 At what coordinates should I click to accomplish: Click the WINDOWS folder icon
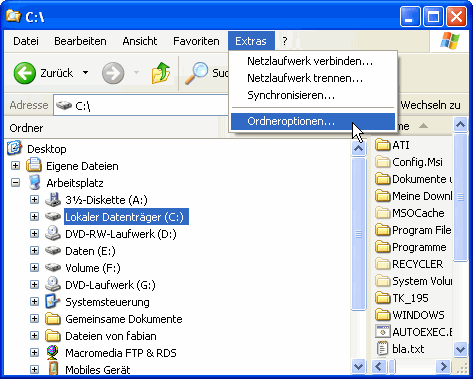(382, 314)
